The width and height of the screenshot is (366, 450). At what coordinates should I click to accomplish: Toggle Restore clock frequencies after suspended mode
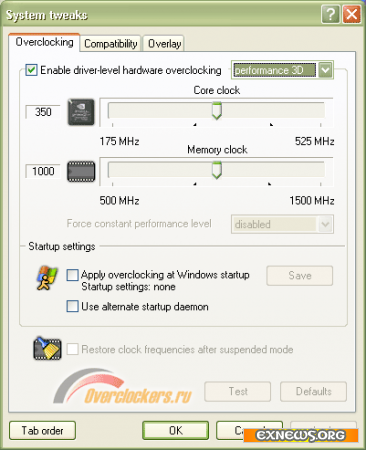click(x=72, y=349)
